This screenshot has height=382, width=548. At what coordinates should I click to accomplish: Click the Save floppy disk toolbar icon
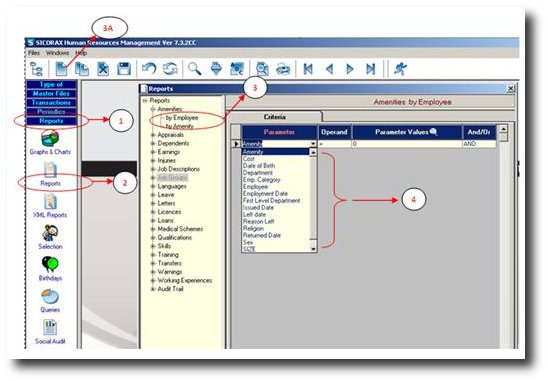click(x=124, y=69)
